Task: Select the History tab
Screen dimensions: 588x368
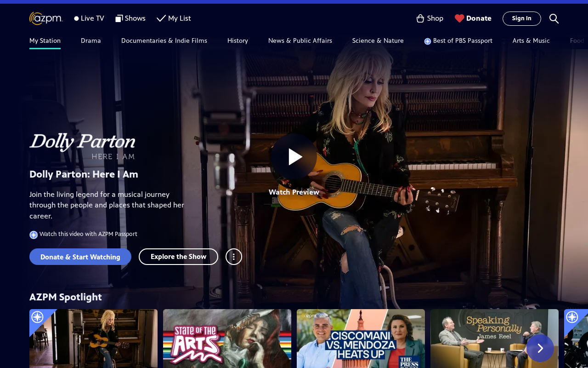Action: (x=237, y=40)
